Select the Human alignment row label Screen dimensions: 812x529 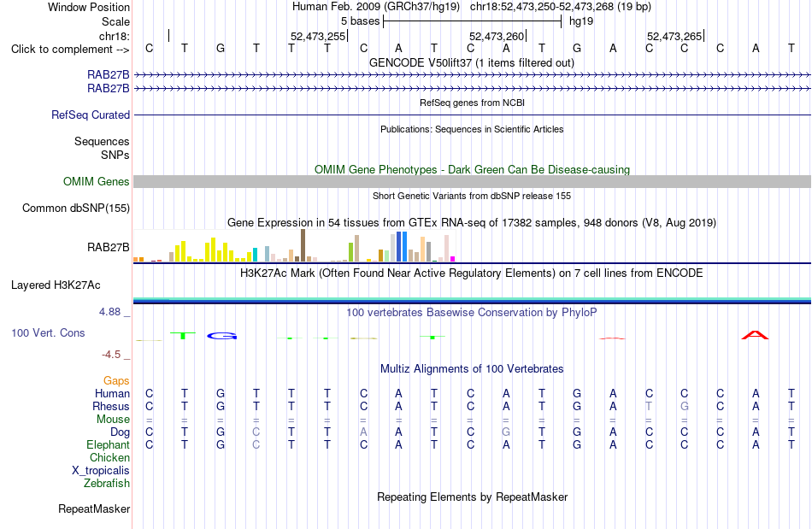coord(112,393)
